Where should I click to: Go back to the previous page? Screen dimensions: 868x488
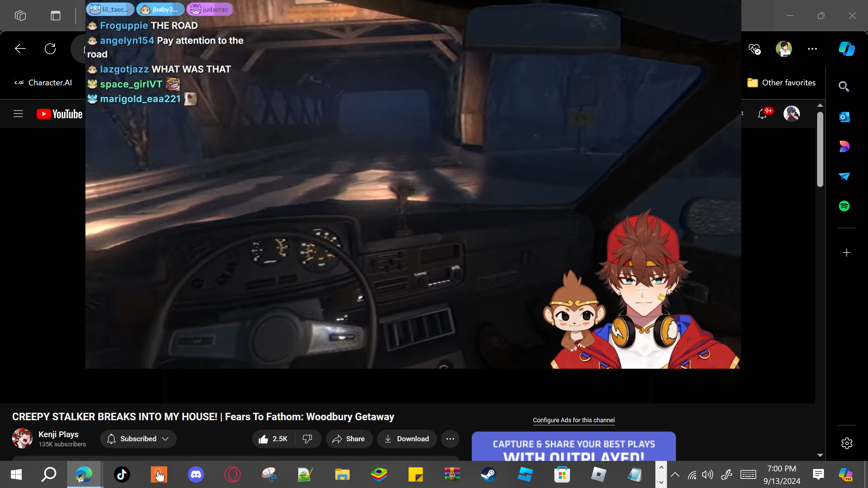(x=20, y=49)
